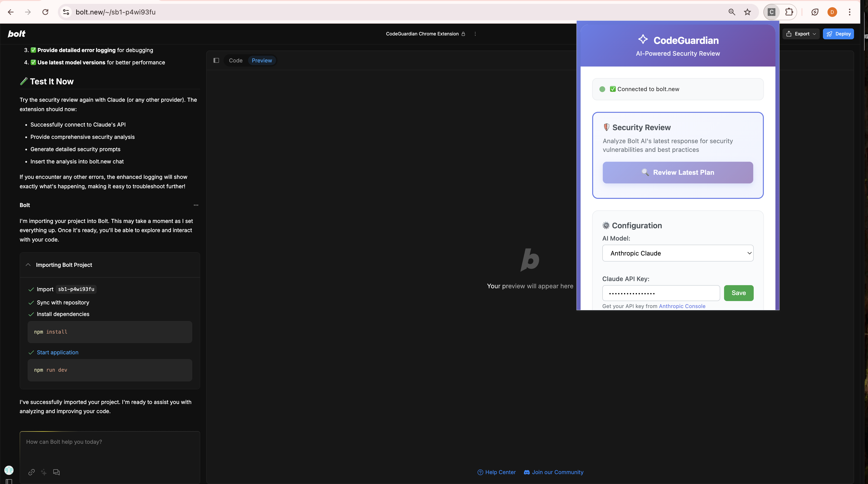This screenshot has width=868, height=484.
Task: Click the attach file link icon in chat
Action: click(31, 472)
